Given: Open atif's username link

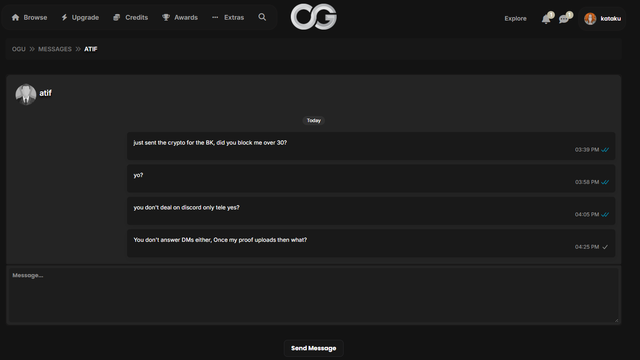Looking at the screenshot, I should (45, 93).
